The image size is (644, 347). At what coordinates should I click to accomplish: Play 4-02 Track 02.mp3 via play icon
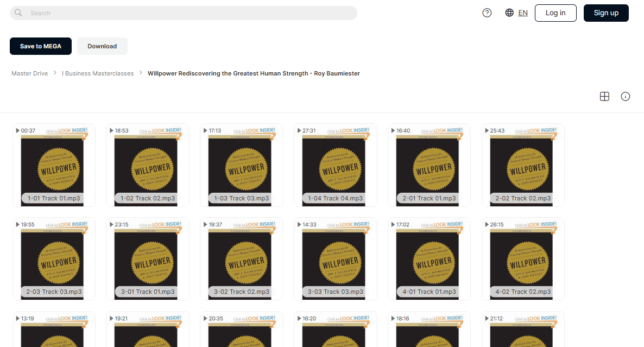[487, 225]
